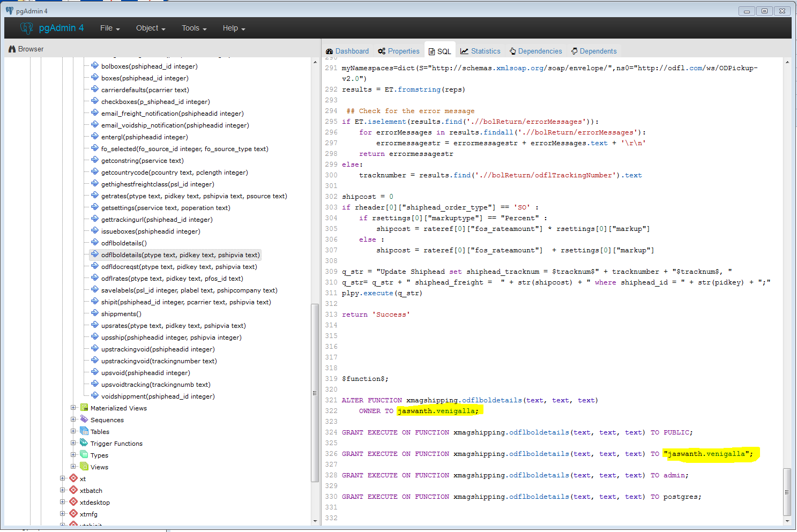The width and height of the screenshot is (797, 532).
Task: Open the Dashboard tab
Action: (x=347, y=51)
